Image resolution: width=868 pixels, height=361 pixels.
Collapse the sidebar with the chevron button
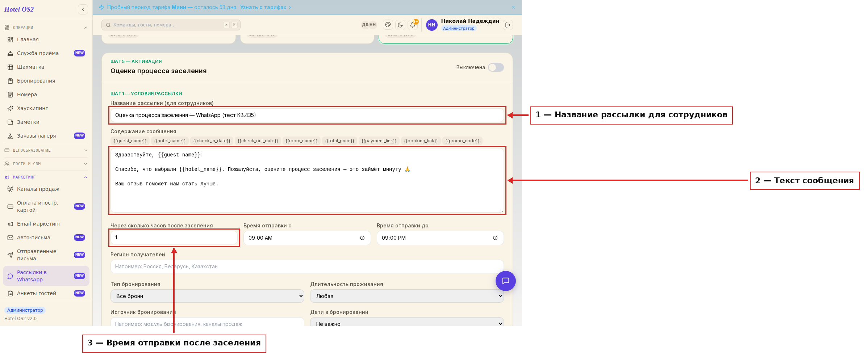point(83,9)
